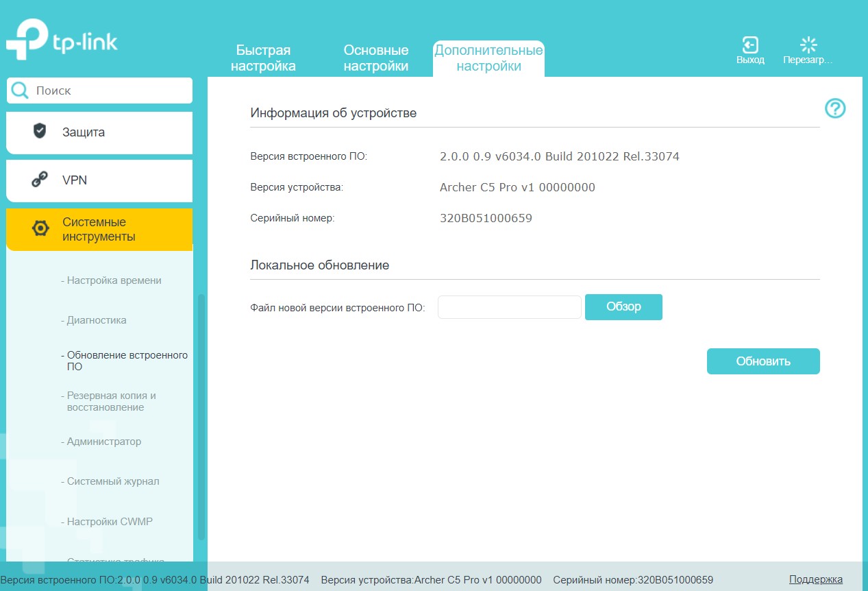Collapse the Системные инструменты section
This screenshot has width=868, height=591.
99,230
